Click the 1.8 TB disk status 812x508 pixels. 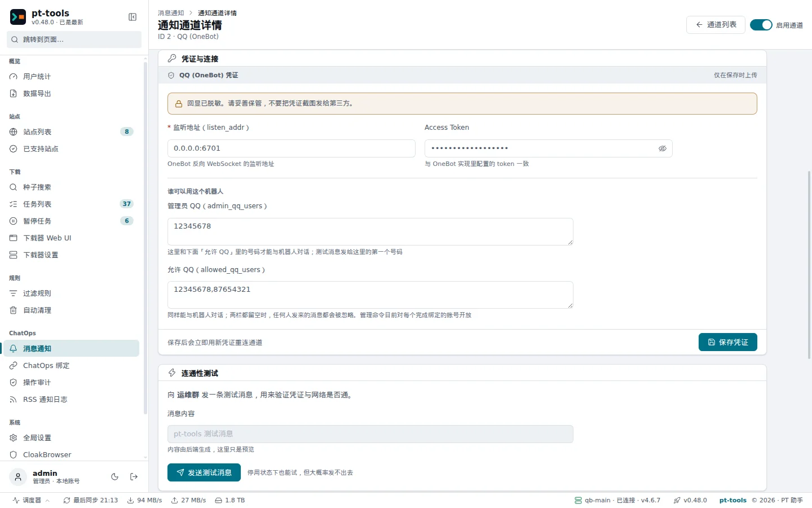230,500
